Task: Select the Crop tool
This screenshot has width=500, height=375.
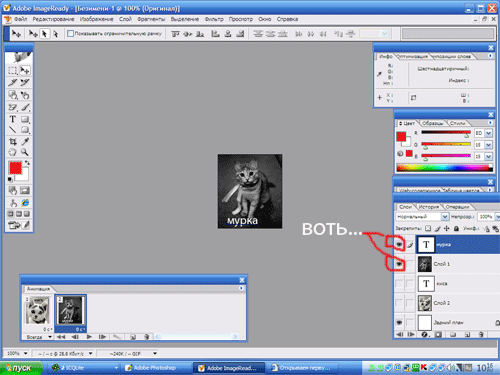Action: click(13, 141)
